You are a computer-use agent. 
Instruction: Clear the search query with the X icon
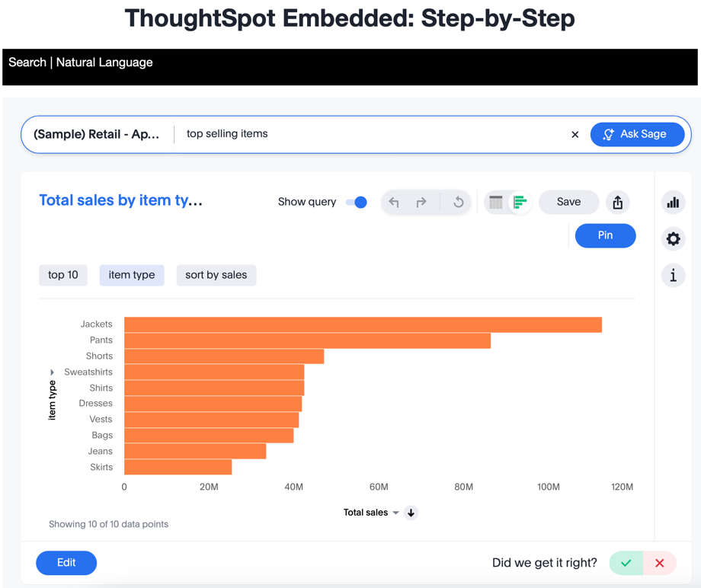[x=575, y=134]
